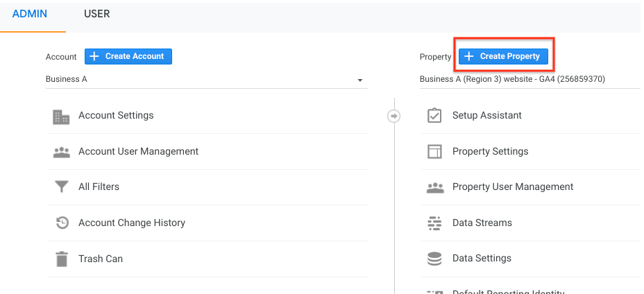Switch to the ADMIN tab

coord(30,14)
